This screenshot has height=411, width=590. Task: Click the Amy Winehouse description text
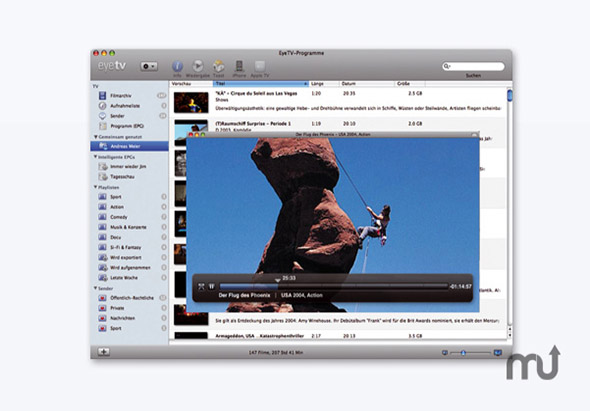(357, 321)
